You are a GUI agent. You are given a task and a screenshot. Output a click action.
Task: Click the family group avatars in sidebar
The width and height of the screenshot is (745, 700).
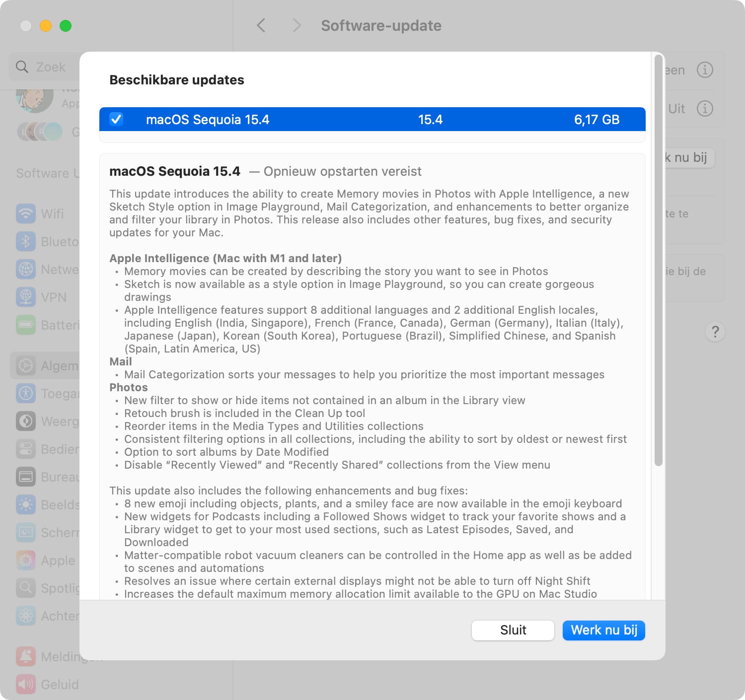(40, 132)
